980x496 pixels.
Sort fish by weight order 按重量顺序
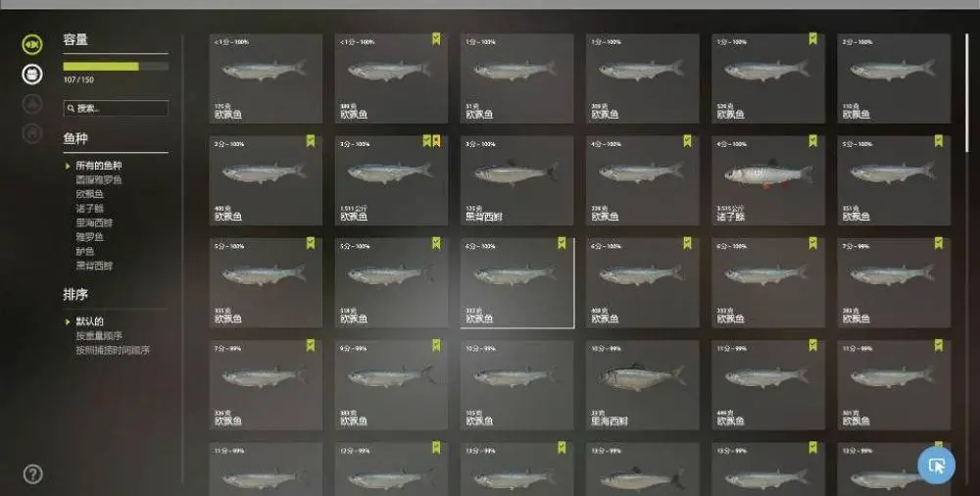click(99, 336)
